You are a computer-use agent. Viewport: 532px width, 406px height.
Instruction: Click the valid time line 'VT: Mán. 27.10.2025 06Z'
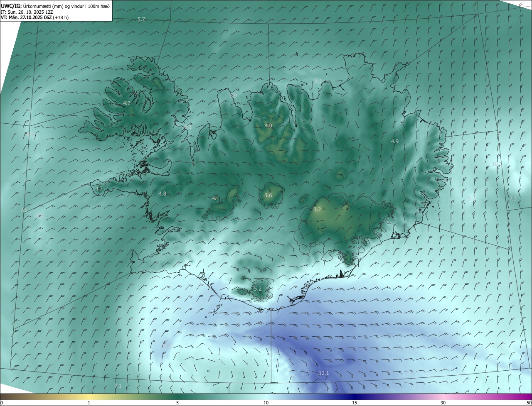[x=26, y=17]
